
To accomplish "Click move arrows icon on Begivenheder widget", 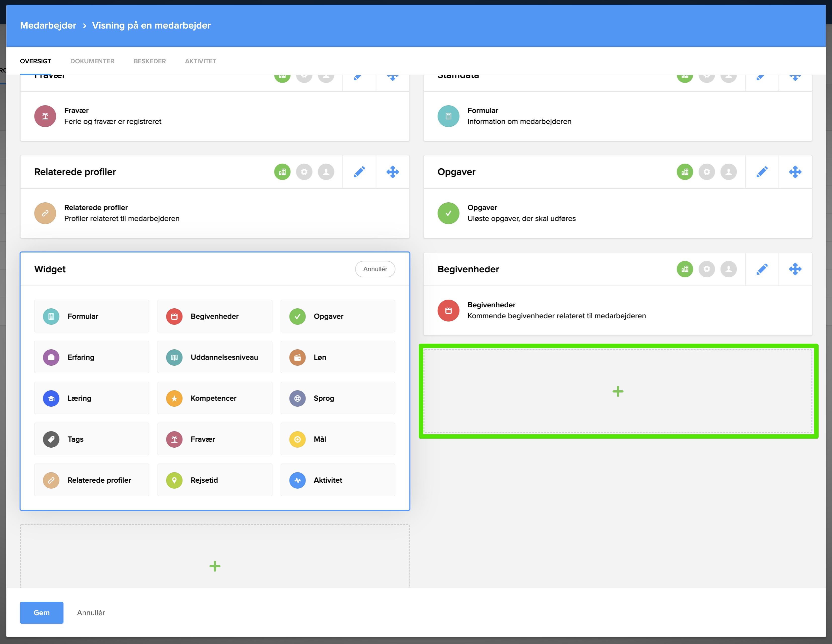I will click(795, 269).
